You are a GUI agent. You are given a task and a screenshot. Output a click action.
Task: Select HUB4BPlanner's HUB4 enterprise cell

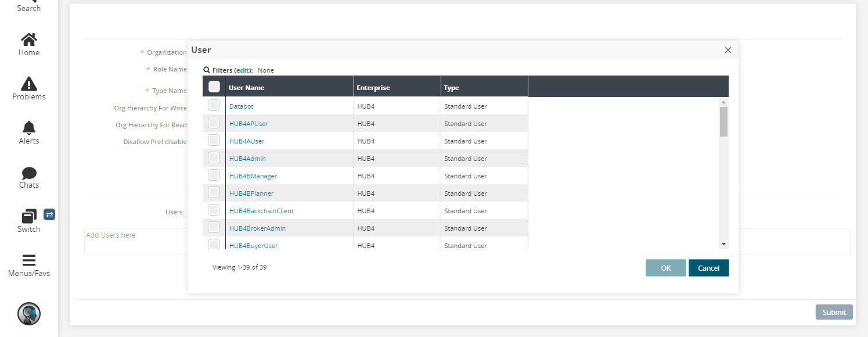397,193
